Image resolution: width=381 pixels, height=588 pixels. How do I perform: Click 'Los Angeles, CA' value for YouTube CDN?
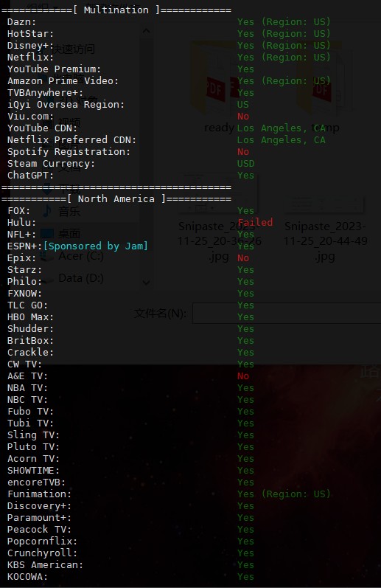click(x=281, y=128)
